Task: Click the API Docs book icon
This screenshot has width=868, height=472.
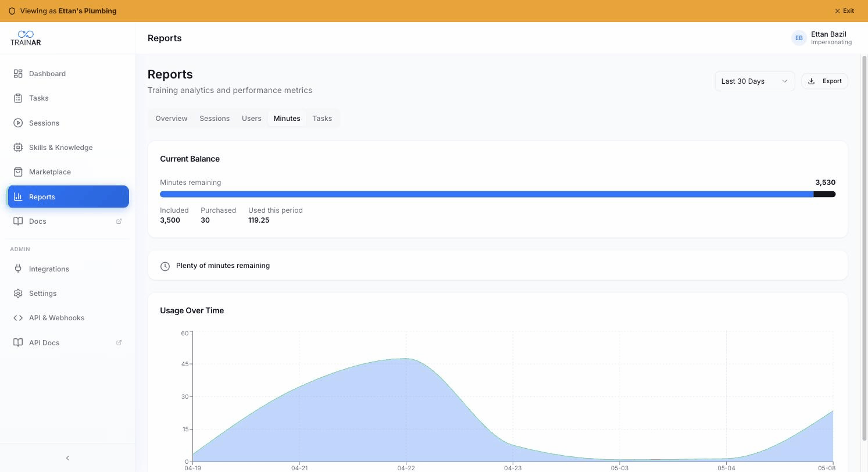Action: tap(18, 343)
